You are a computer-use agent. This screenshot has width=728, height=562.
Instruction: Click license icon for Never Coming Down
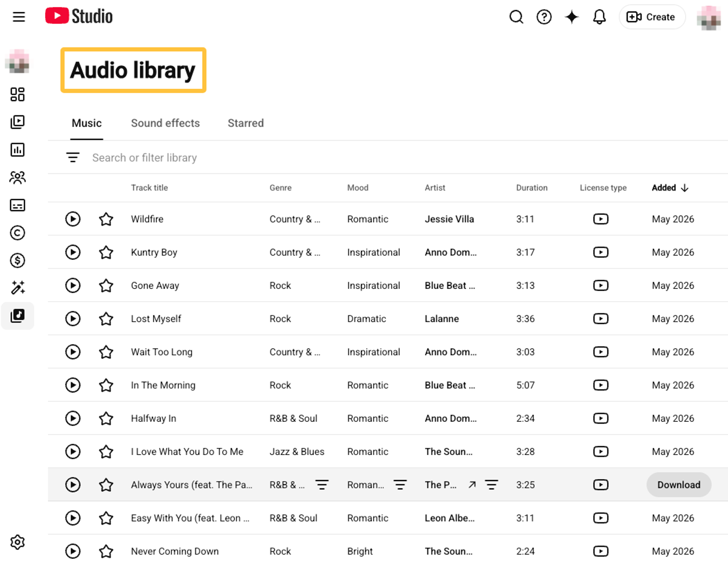click(x=601, y=551)
